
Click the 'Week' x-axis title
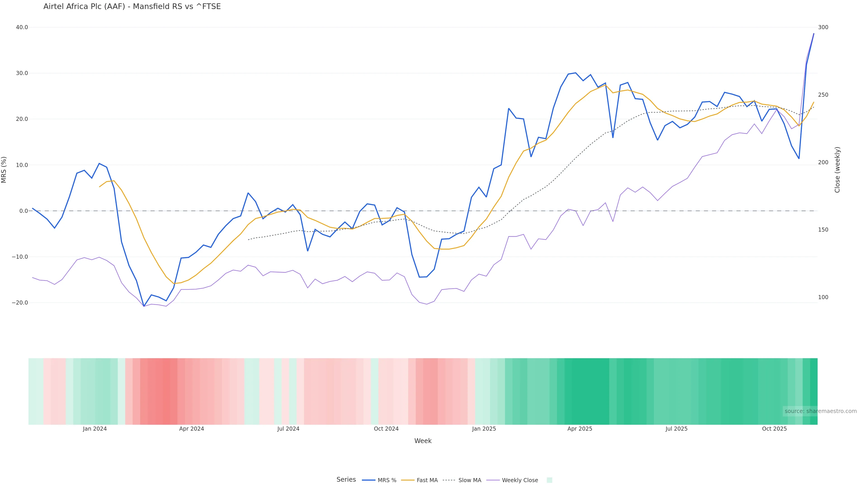pyautogui.click(x=422, y=441)
